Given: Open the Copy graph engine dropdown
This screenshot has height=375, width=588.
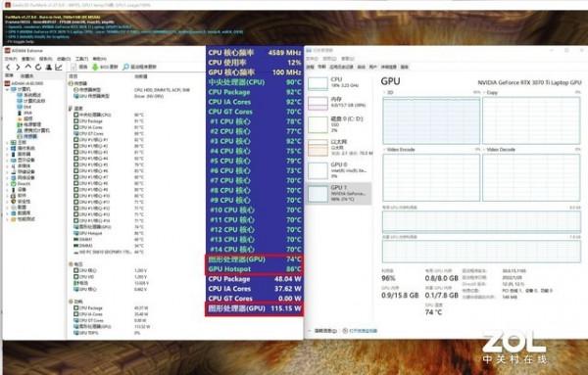Looking at the screenshot, I should click(491, 92).
